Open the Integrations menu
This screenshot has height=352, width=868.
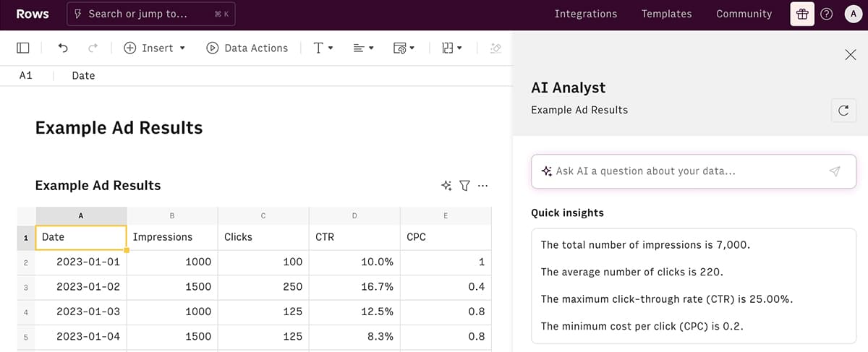586,14
